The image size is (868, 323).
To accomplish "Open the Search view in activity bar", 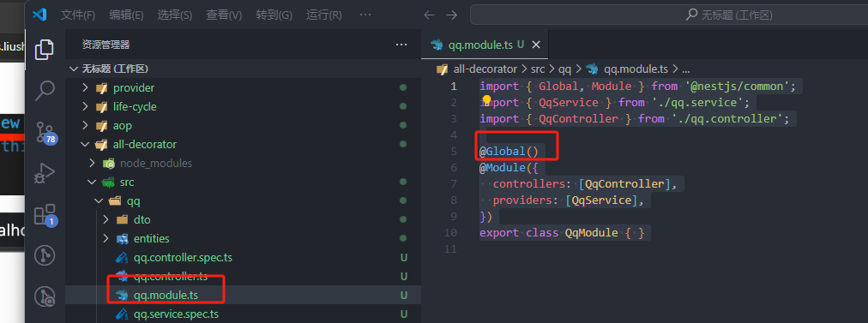I will (x=45, y=90).
